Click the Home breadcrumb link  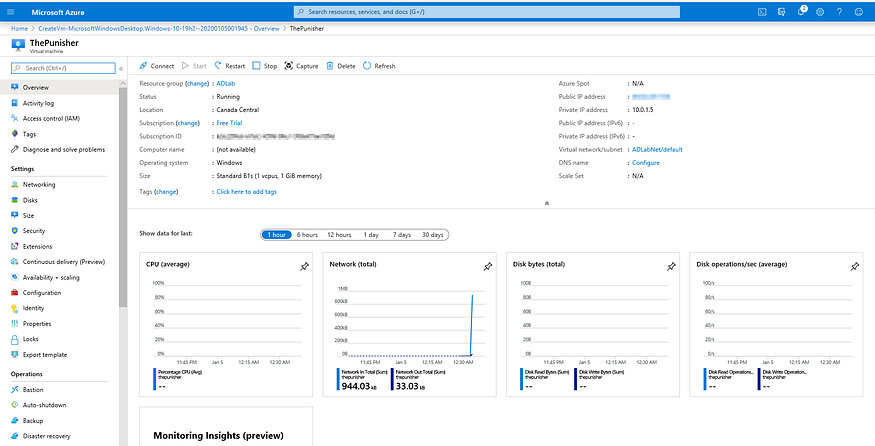[x=19, y=29]
